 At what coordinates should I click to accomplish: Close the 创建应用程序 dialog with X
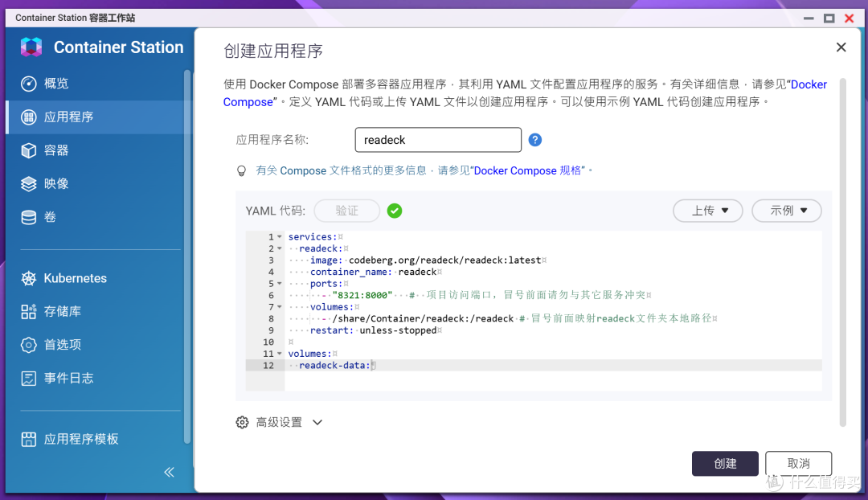coord(841,47)
